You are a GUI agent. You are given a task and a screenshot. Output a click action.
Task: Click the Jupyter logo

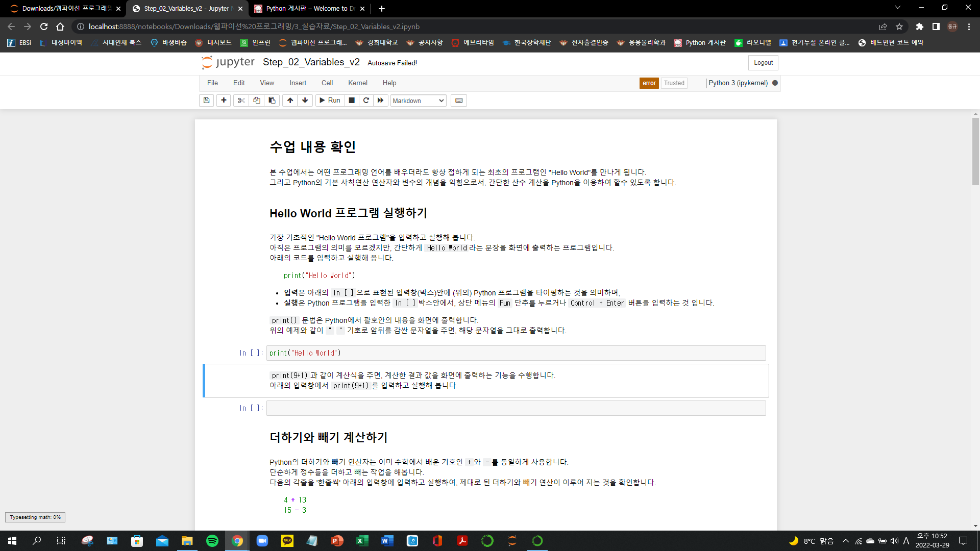coord(228,62)
